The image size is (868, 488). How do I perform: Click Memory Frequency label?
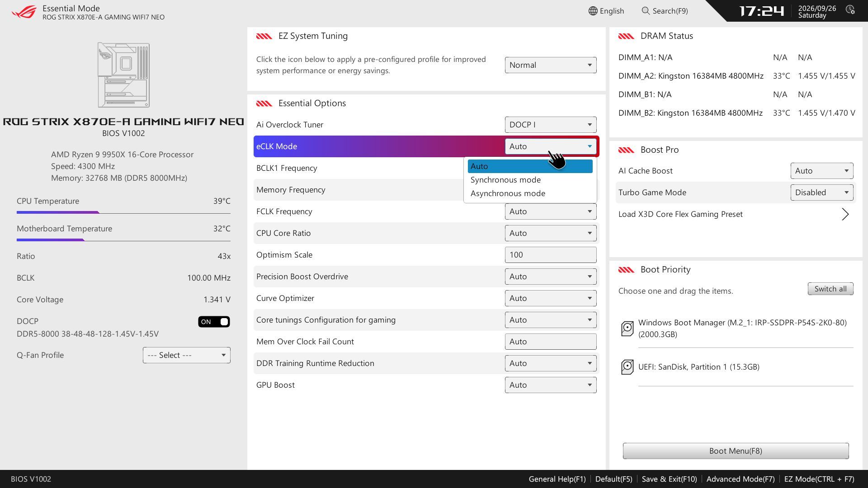pos(291,190)
